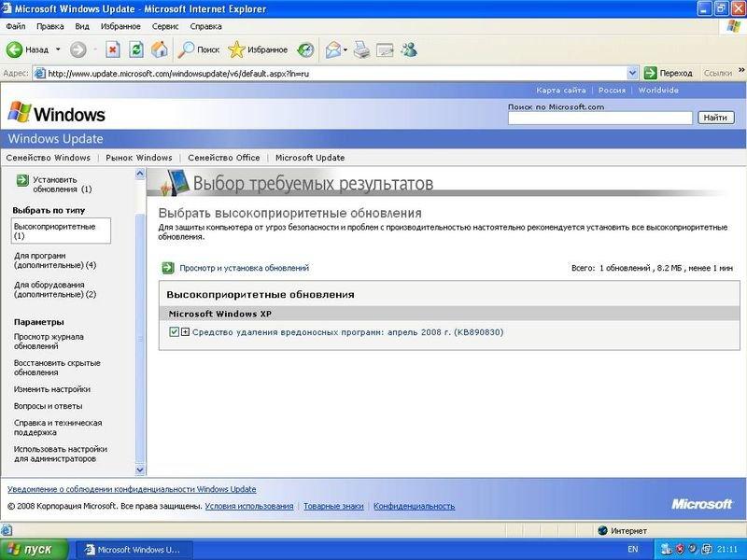The height and width of the screenshot is (560, 747).
Task: Uncheck the KB890830 malware tool update checkbox
Action: (175, 332)
